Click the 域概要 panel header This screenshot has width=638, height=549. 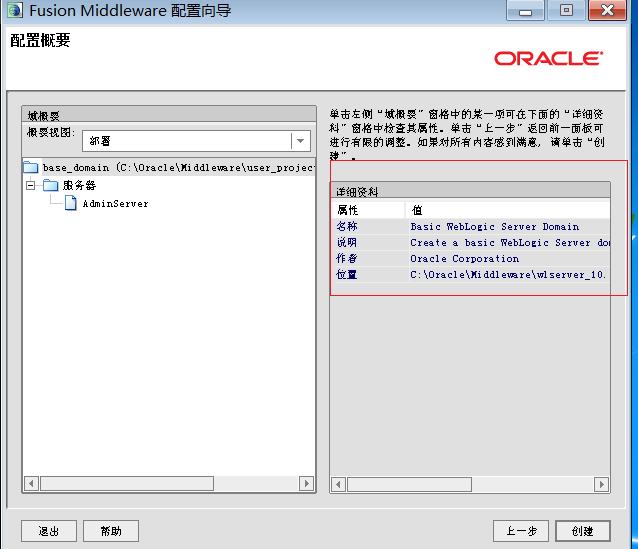[x=169, y=115]
